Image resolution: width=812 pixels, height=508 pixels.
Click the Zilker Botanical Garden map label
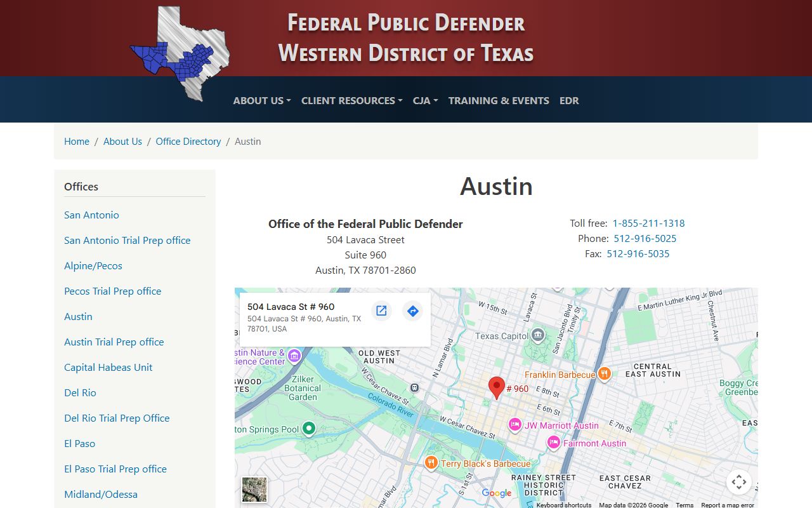303,388
